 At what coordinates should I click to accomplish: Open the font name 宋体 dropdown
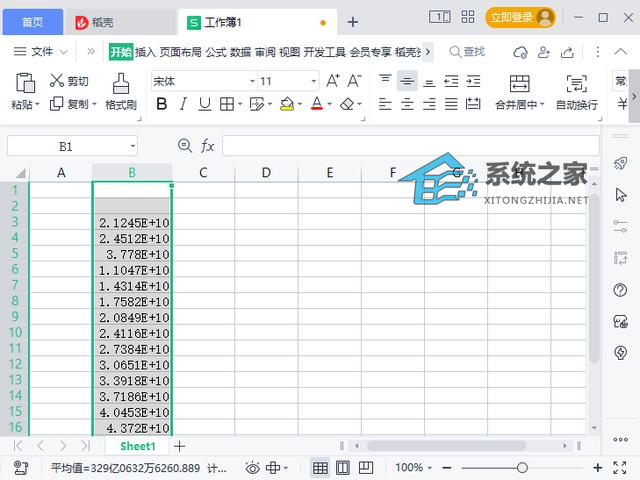pos(252,81)
